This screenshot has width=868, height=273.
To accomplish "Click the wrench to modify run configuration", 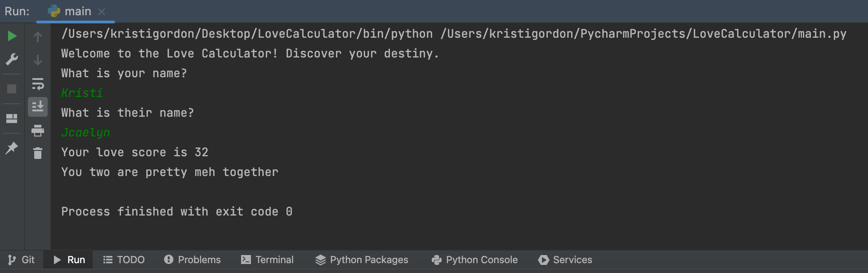I will coord(12,59).
